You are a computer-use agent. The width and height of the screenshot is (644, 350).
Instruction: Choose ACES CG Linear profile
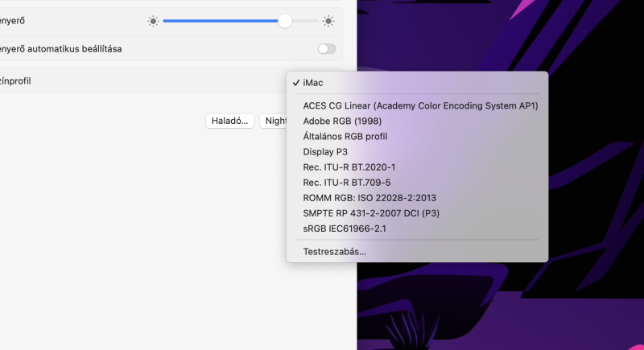417,106
